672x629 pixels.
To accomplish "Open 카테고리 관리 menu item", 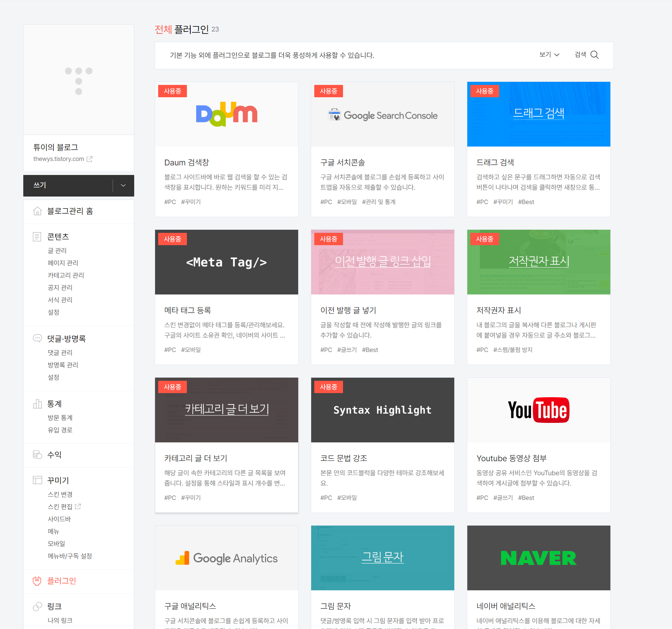I will (66, 275).
